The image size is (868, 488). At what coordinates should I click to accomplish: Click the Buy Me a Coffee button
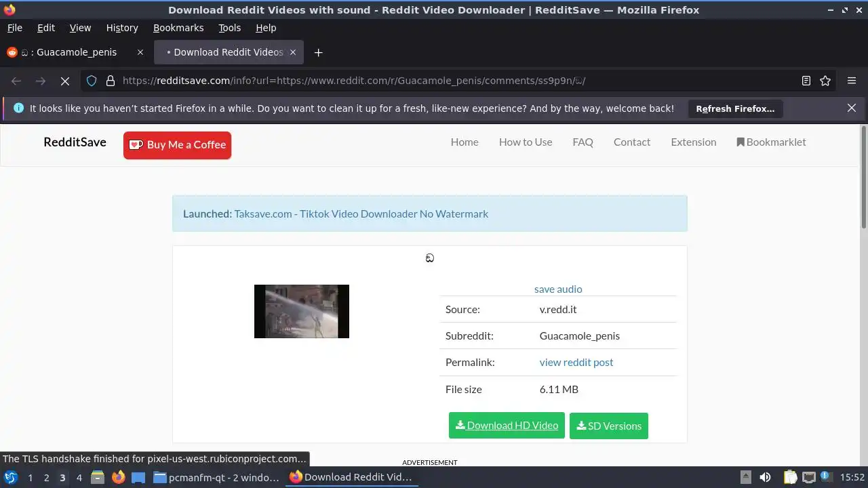point(177,145)
